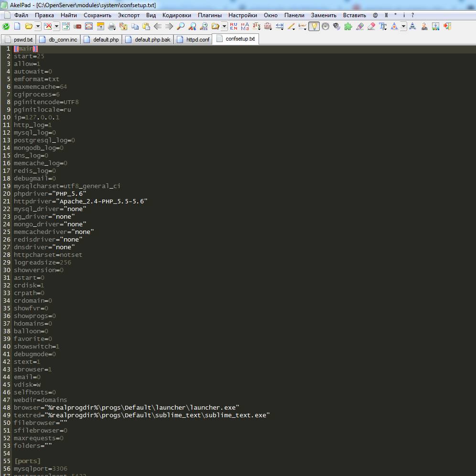The width and height of the screenshot is (476, 476).
Task: Click the RU/EN keyboard layout icon
Action: 233,27
